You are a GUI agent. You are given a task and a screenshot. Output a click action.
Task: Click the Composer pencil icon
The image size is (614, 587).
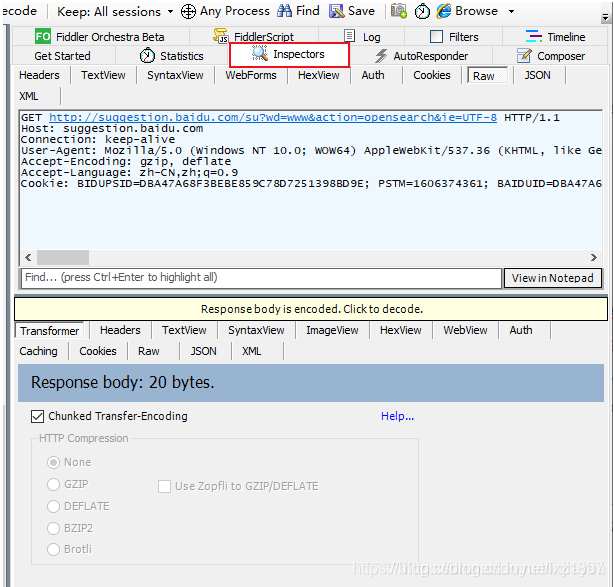coord(524,56)
